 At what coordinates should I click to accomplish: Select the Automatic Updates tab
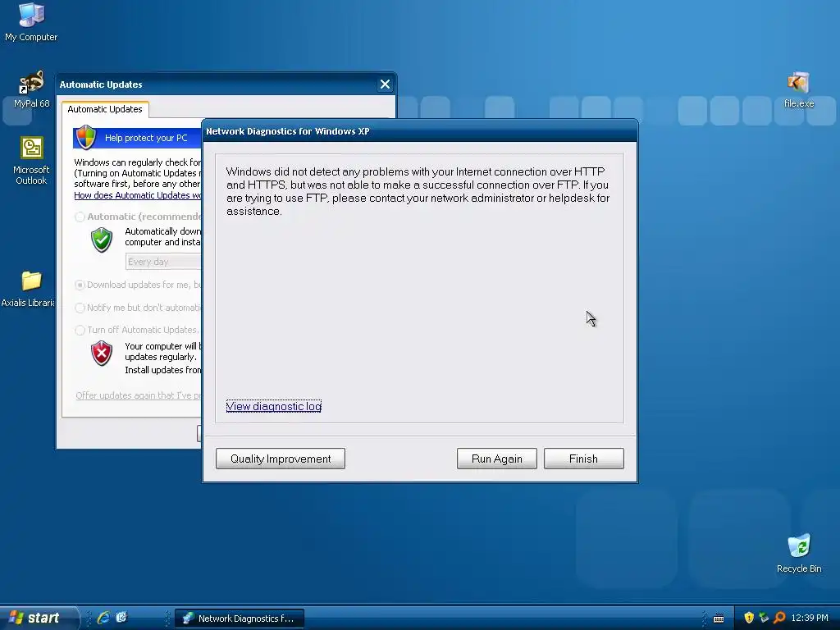[x=105, y=109]
